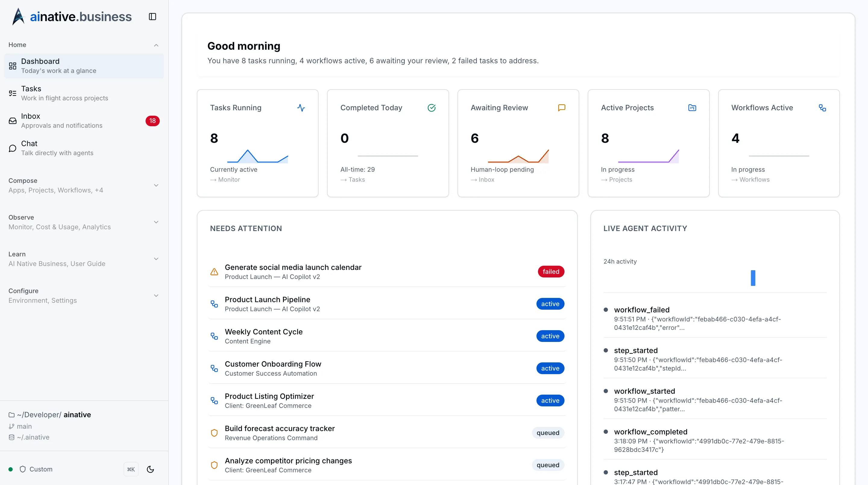Click the folder icon beside ~/Developer/ainative
This screenshot has width=868, height=485.
click(11, 415)
